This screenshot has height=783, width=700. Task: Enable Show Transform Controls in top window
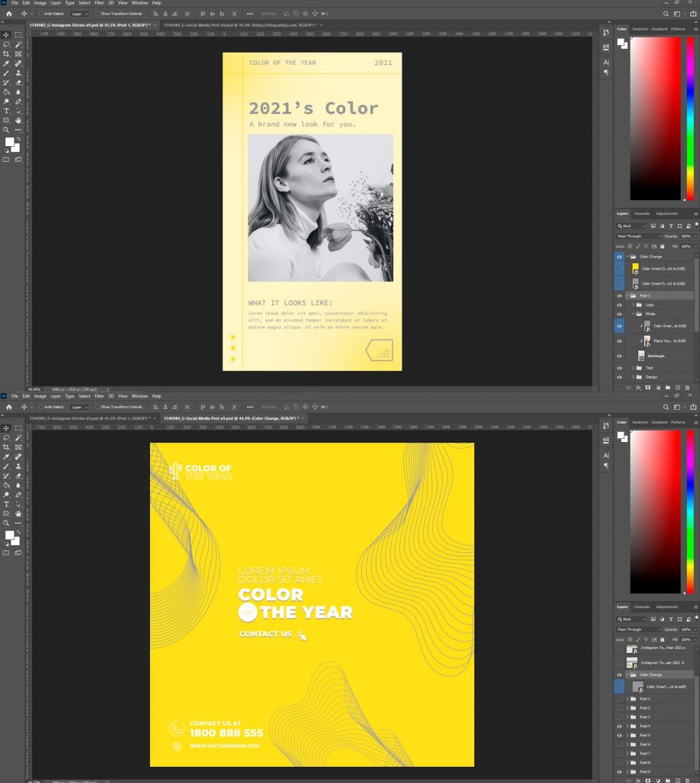(x=97, y=14)
